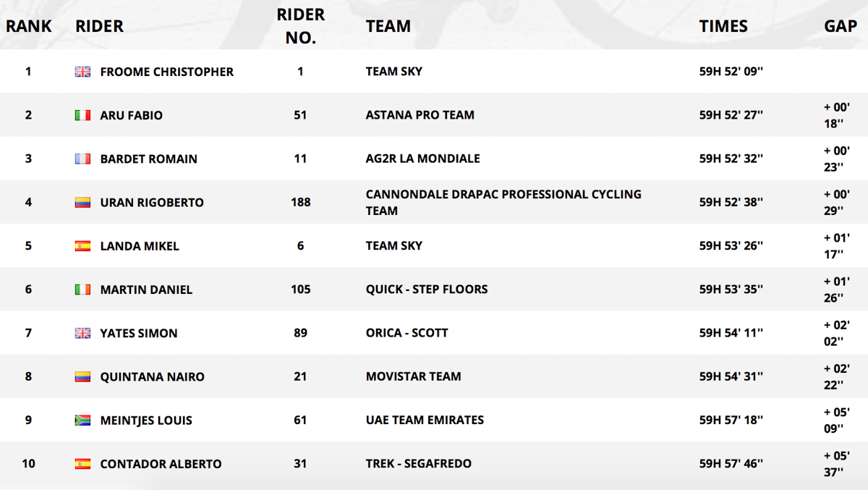Select the TEAM column header
The image size is (868, 490).
pyautogui.click(x=388, y=26)
